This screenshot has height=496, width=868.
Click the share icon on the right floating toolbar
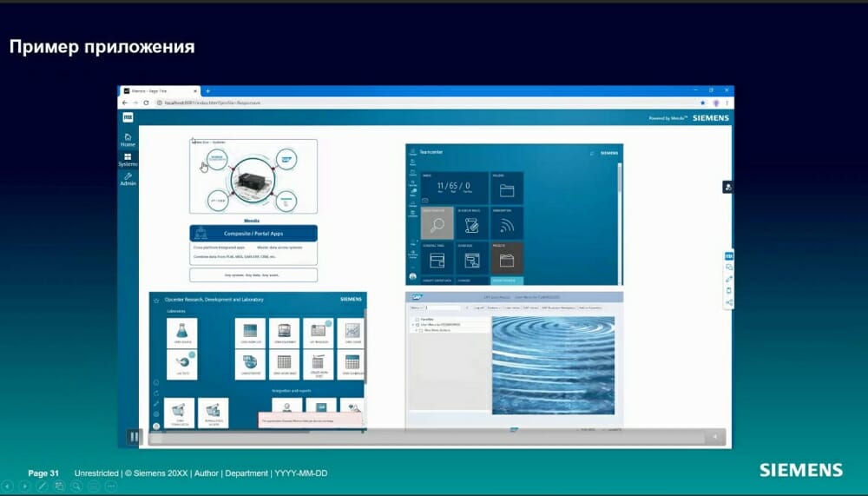(x=729, y=302)
